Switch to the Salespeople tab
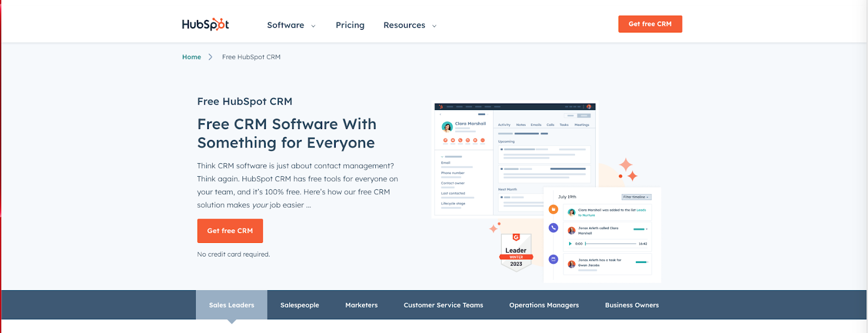The image size is (868, 333). pos(299,305)
